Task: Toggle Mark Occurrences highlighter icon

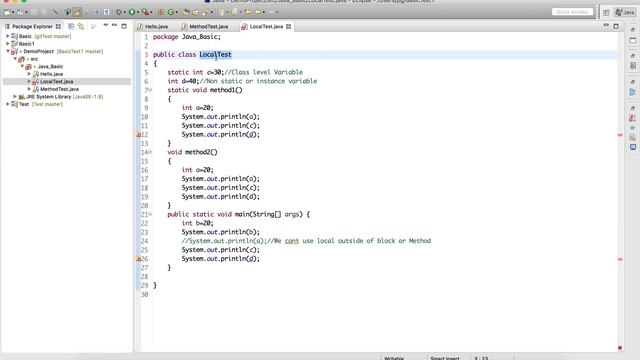Action: [x=77, y=12]
